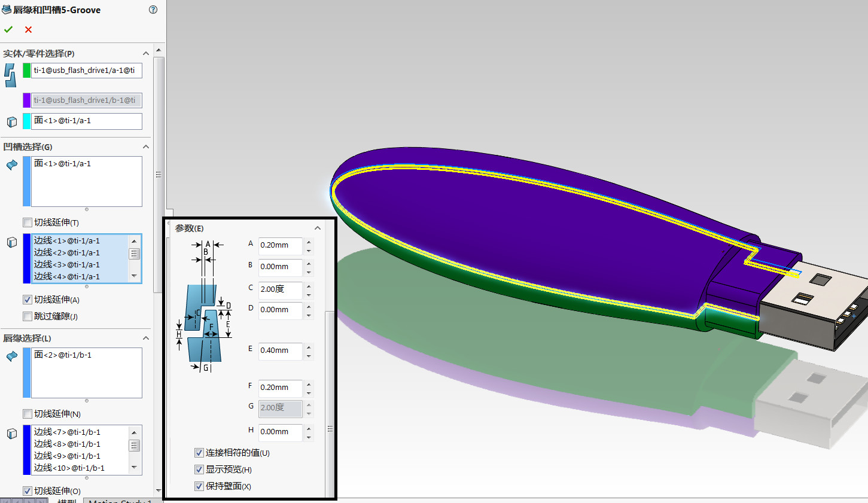Click the purple swatch beside b-1 body
This screenshot has width=868, height=503.
pos(27,100)
